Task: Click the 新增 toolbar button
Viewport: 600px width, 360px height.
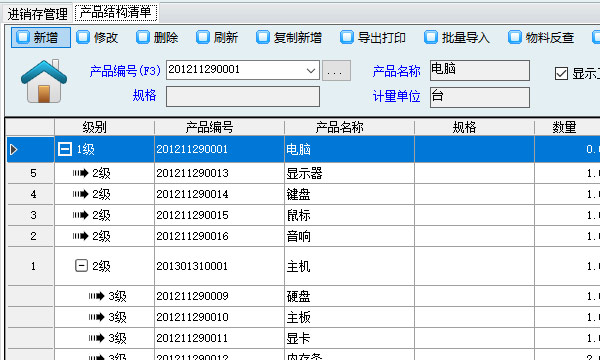Action: [41, 37]
